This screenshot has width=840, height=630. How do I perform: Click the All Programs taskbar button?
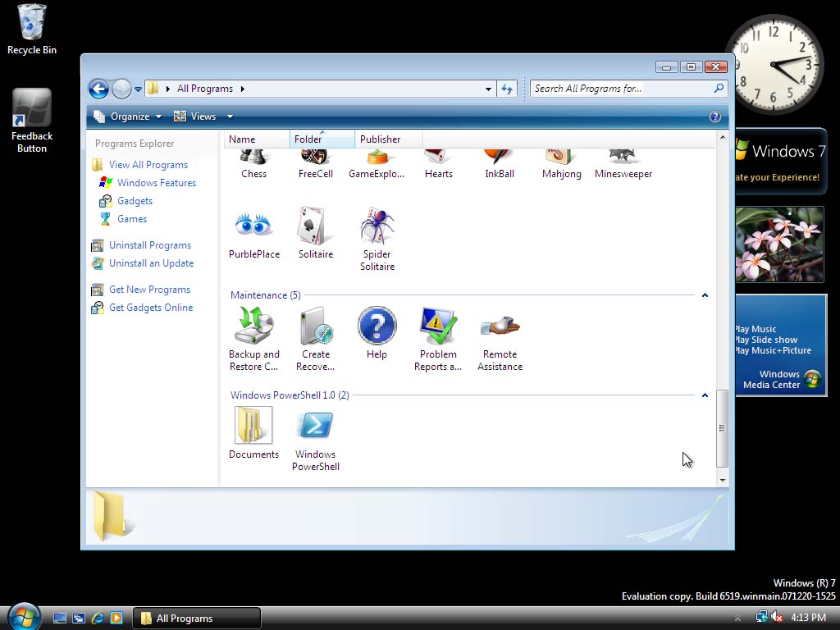197,619
